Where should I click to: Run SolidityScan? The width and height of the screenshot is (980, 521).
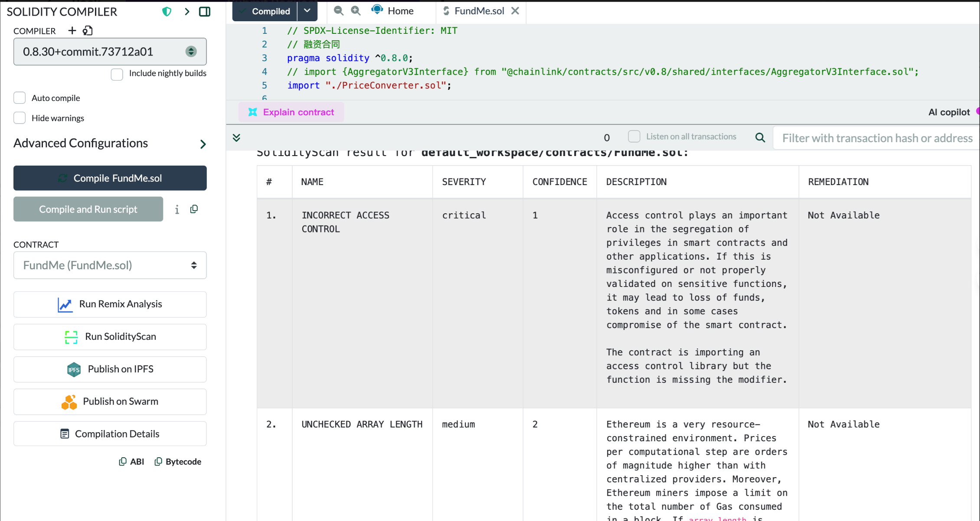[x=110, y=337]
